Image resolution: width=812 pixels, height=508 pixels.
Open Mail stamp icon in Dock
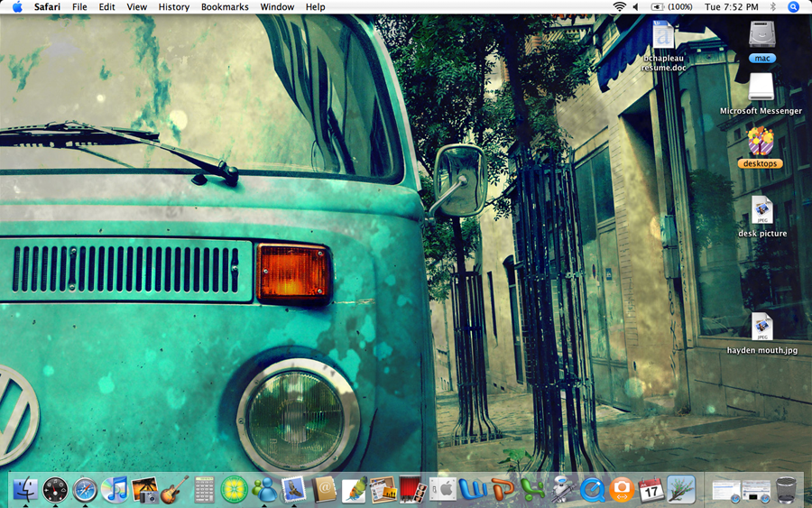pyautogui.click(x=293, y=489)
